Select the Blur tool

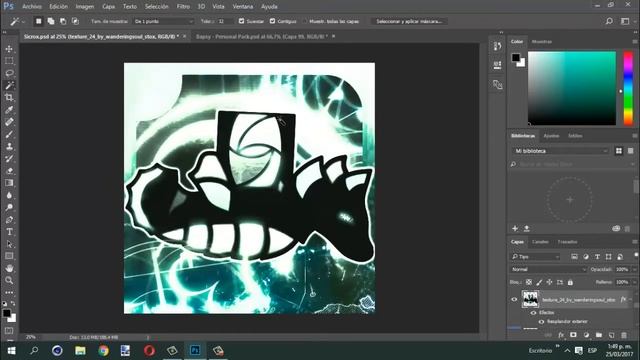(x=9, y=195)
